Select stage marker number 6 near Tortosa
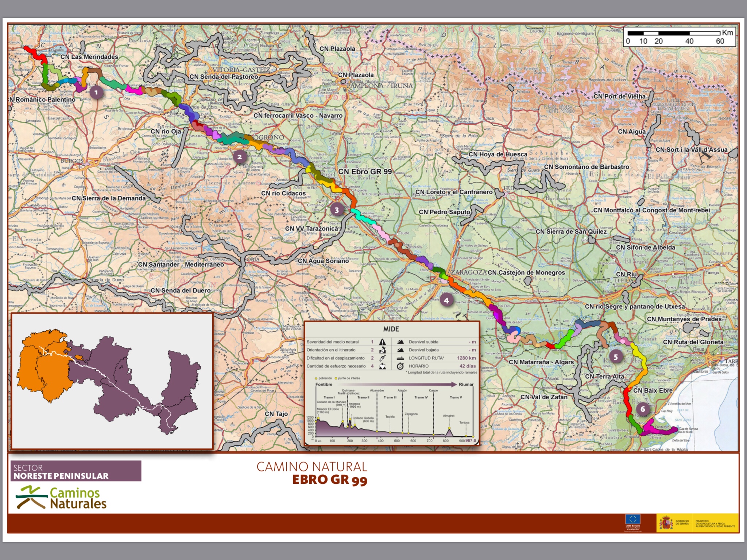 coord(643,409)
